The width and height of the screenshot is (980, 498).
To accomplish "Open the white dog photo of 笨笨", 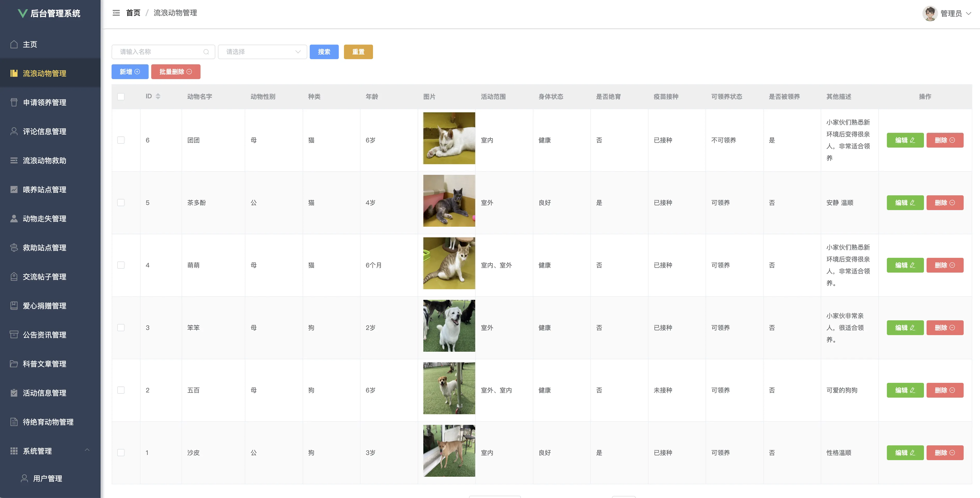I will 449,326.
